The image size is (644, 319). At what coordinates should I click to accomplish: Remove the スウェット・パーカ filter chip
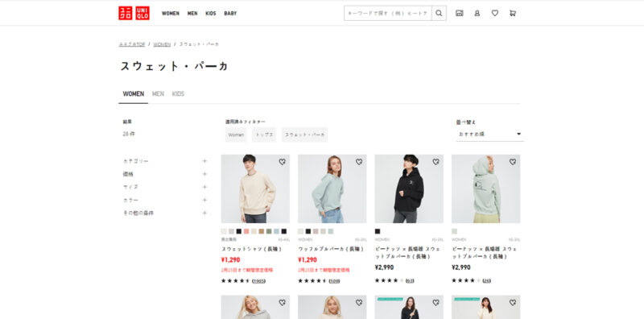click(305, 135)
